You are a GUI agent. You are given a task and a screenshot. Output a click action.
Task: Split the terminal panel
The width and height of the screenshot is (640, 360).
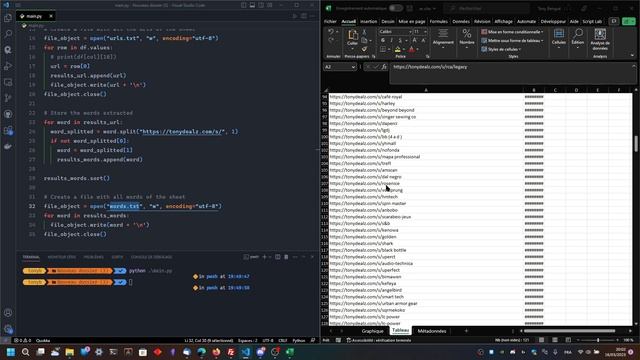click(278, 257)
